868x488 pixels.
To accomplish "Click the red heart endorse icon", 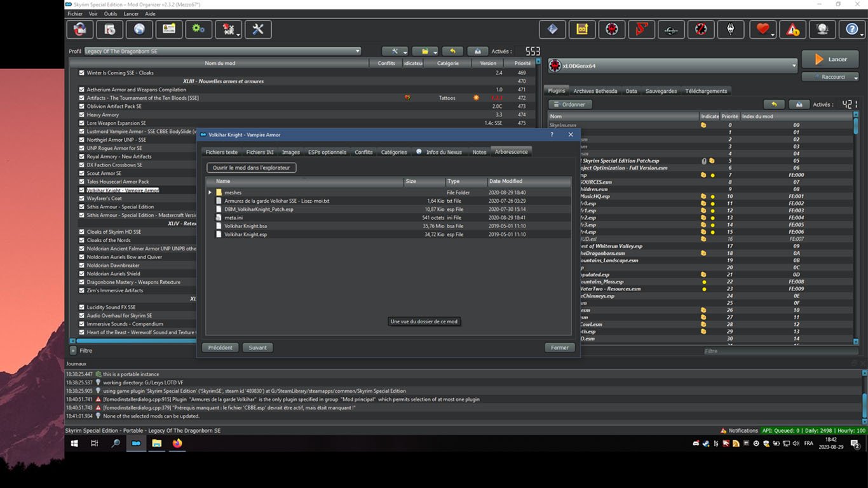I will (763, 29).
